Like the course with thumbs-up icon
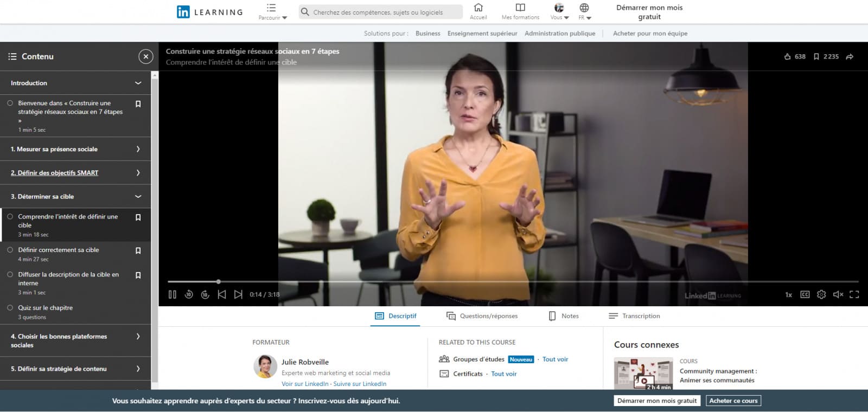Viewport: 868px width, 412px height. tap(787, 56)
